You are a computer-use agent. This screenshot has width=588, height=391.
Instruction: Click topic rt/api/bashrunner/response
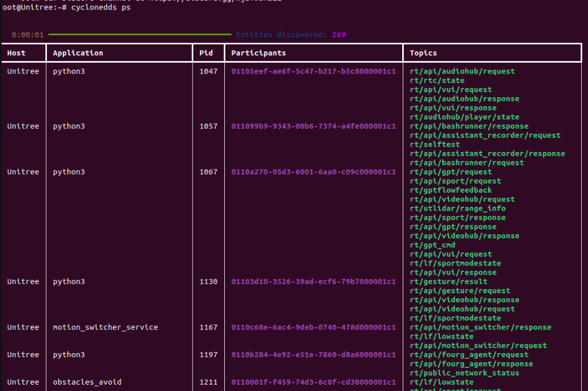469,126
